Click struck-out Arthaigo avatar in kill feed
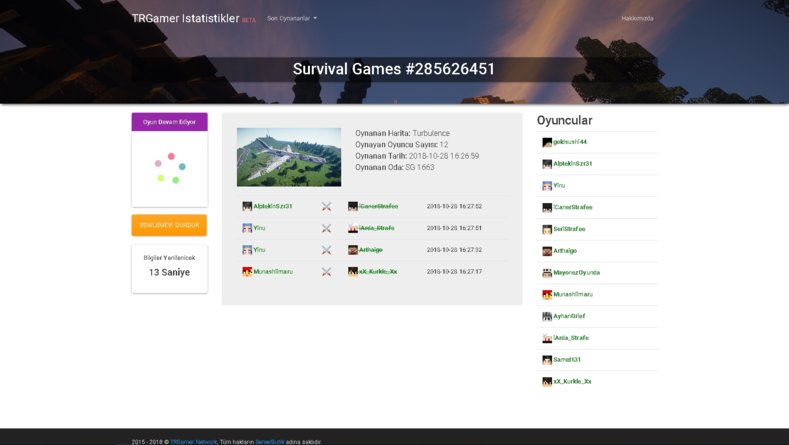This screenshot has width=789, height=445. [x=353, y=250]
